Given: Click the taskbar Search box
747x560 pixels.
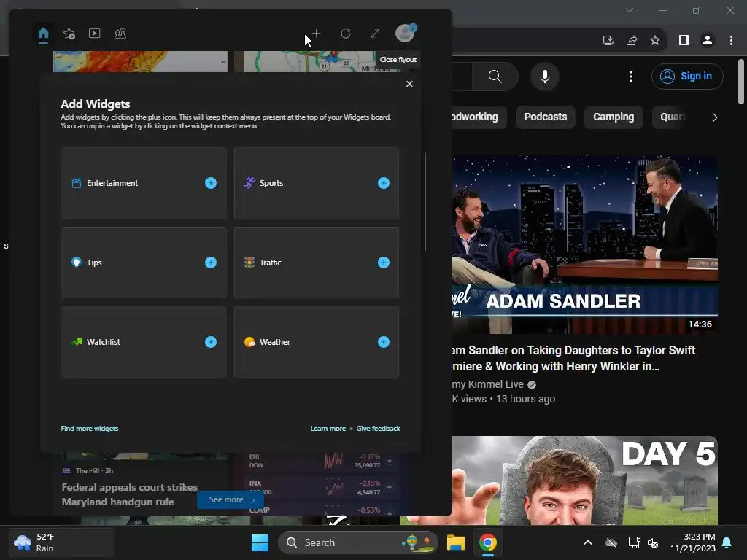Looking at the screenshot, I should point(357,542).
